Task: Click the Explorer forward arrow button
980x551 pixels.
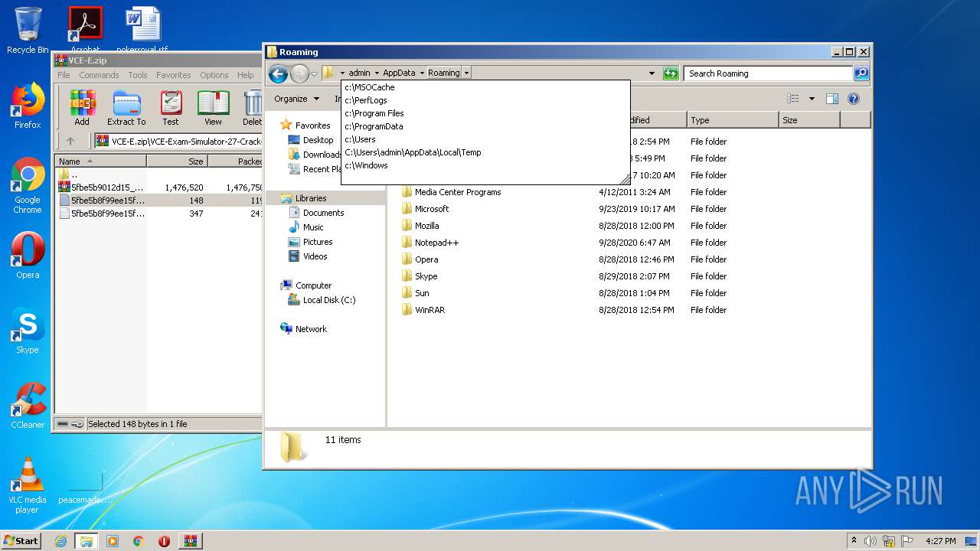Action: 299,73
